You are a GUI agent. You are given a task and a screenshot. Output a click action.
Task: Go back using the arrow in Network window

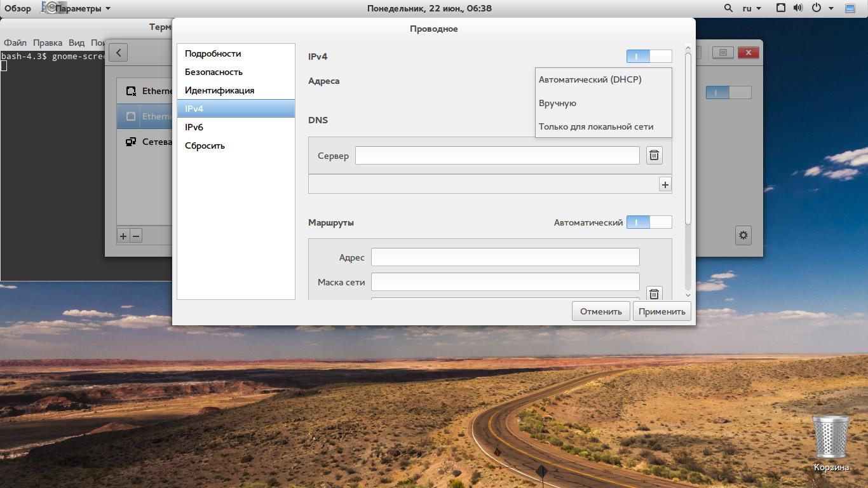point(118,52)
